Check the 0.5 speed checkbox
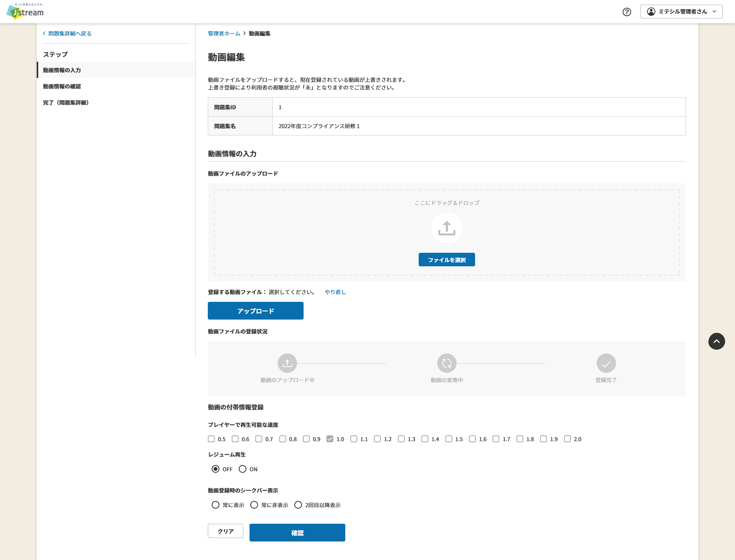This screenshot has width=735, height=560. coord(211,439)
